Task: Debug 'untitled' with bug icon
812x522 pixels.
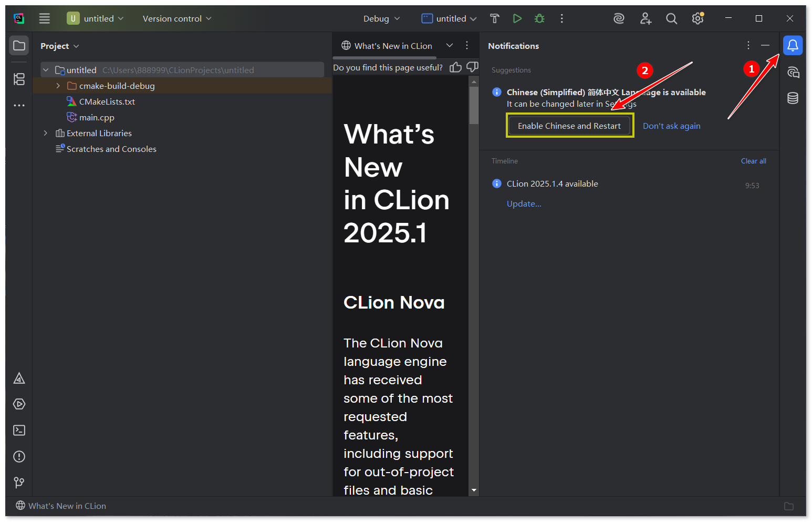Action: click(x=539, y=18)
